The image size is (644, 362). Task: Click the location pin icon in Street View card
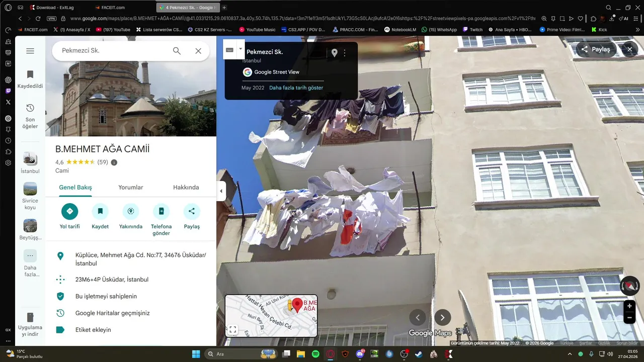pos(334,53)
